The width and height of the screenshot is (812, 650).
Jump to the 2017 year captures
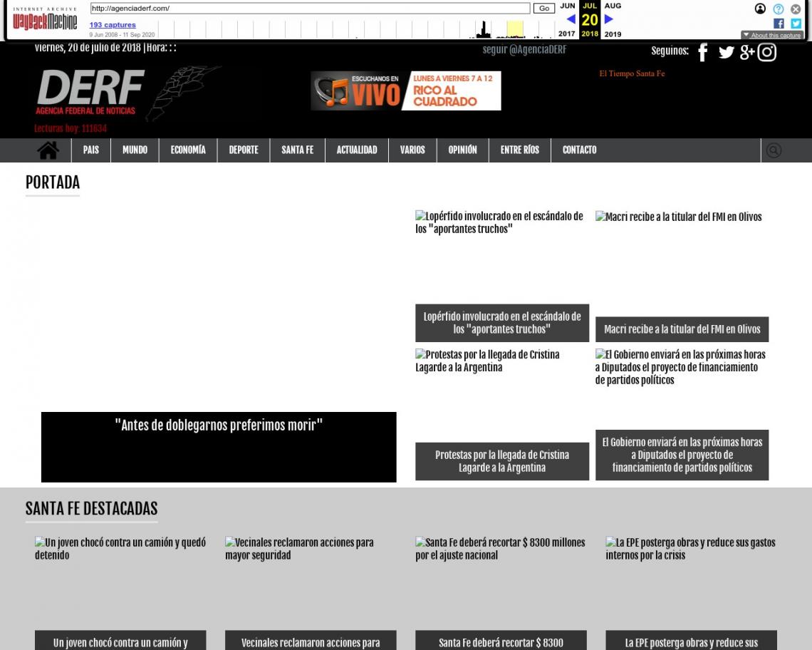[566, 33]
